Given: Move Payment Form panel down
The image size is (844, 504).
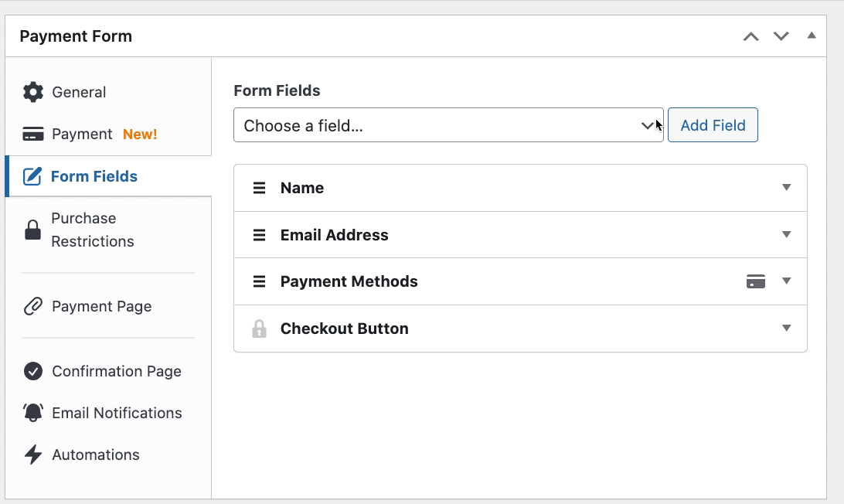Looking at the screenshot, I should [781, 36].
